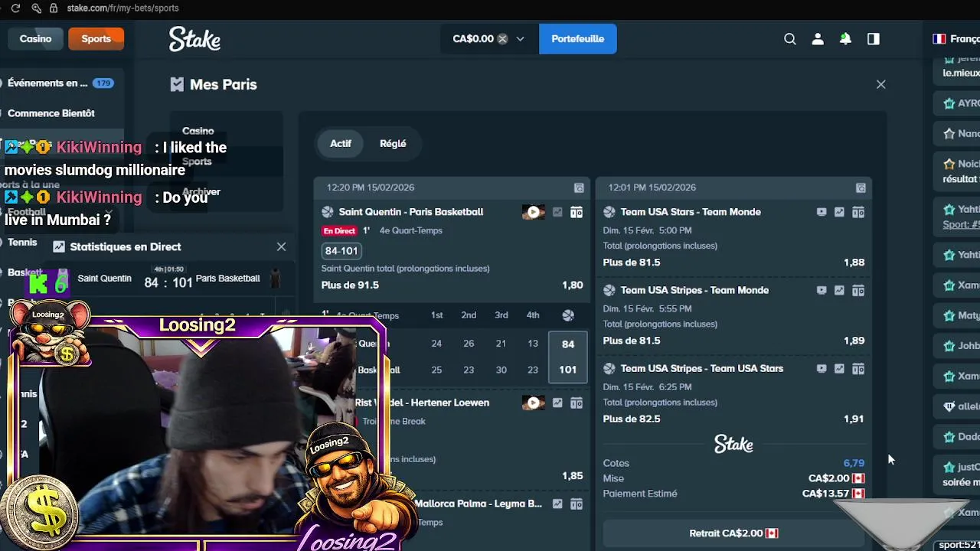Open bet slip details icon for 12:01 PM bet

[x=861, y=187]
